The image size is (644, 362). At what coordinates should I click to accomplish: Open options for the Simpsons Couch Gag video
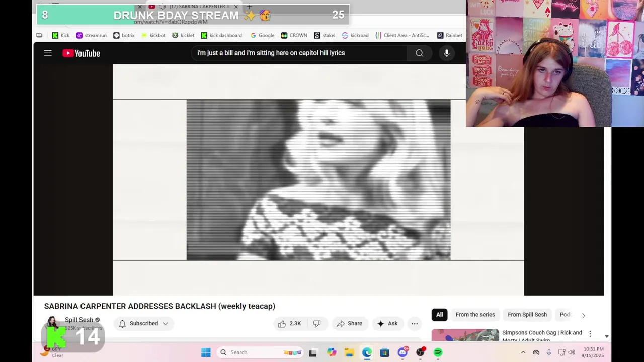tap(590, 334)
